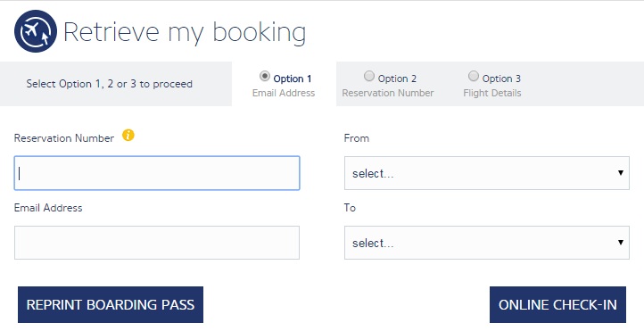644x331 pixels.
Task: Click the arrow on the To select box
Action: 621,243
